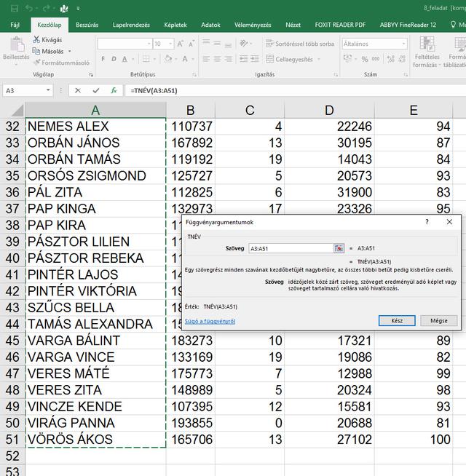Click the text orientation icon
The image size is (466, 476).
244,44
